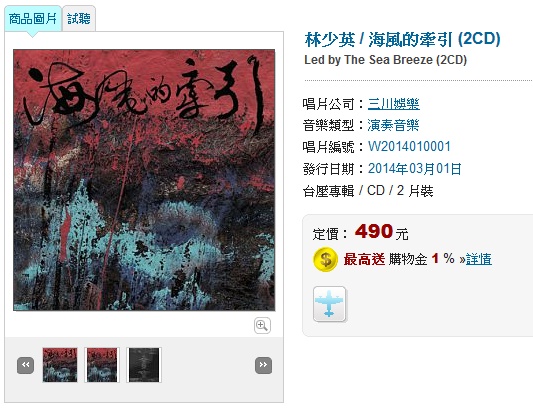533x408 pixels.
Task: Click the catalog number W2014010001
Action: coord(409,147)
